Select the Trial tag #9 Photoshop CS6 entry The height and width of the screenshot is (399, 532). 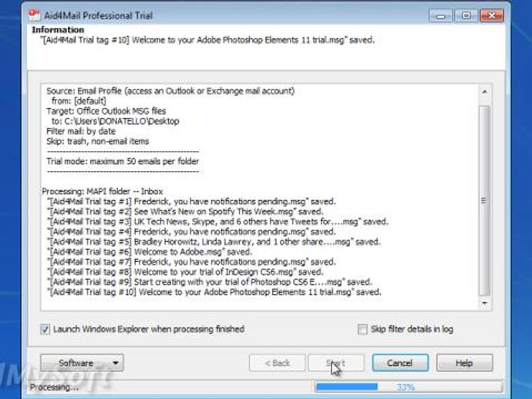(210, 282)
